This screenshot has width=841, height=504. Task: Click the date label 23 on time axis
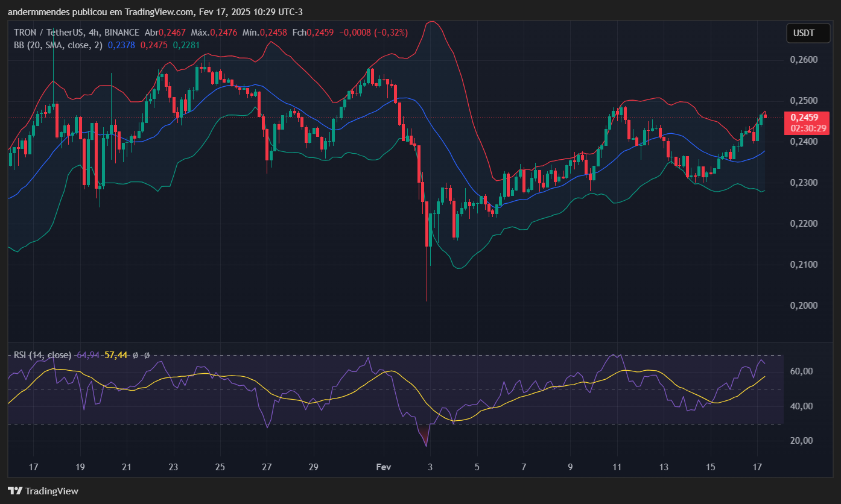(173, 467)
